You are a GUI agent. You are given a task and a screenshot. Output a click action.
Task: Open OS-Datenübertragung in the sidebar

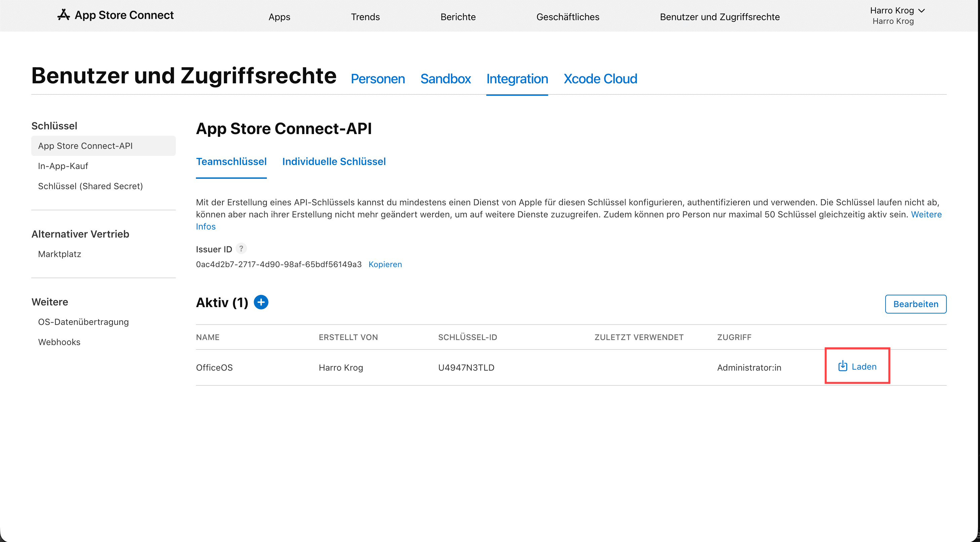coord(83,322)
